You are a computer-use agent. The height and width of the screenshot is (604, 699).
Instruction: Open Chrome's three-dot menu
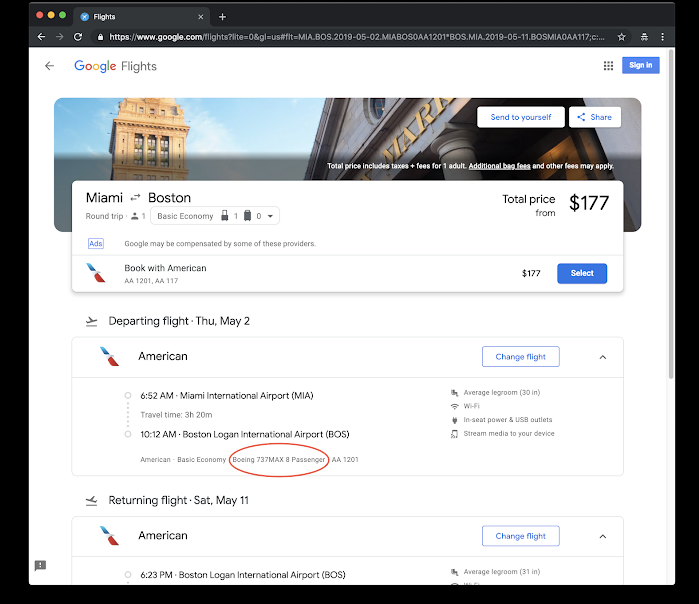tap(661, 37)
